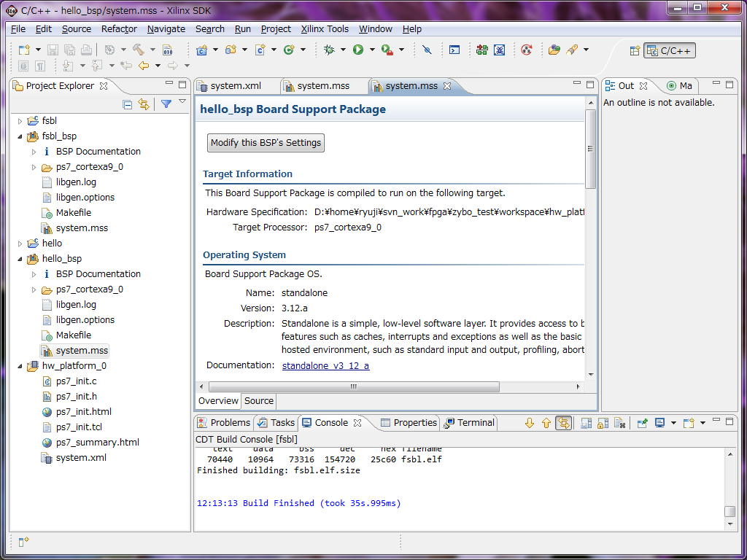Toggle the console double-arrow wrap button

(564, 423)
